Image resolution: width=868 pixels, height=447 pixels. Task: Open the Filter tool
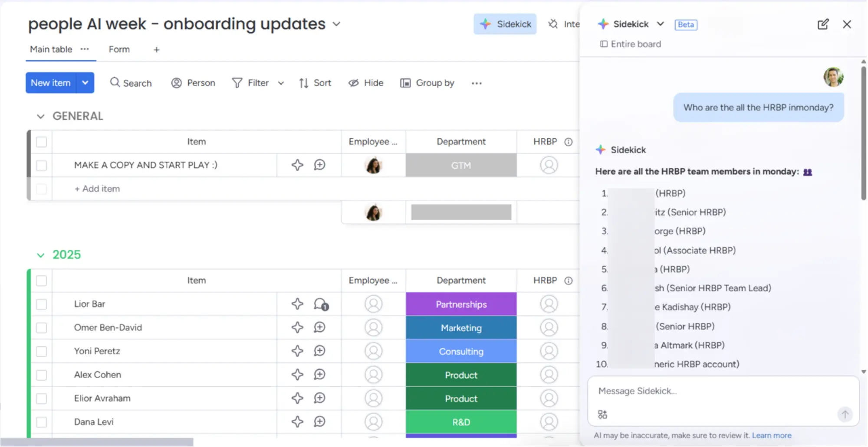coord(251,83)
